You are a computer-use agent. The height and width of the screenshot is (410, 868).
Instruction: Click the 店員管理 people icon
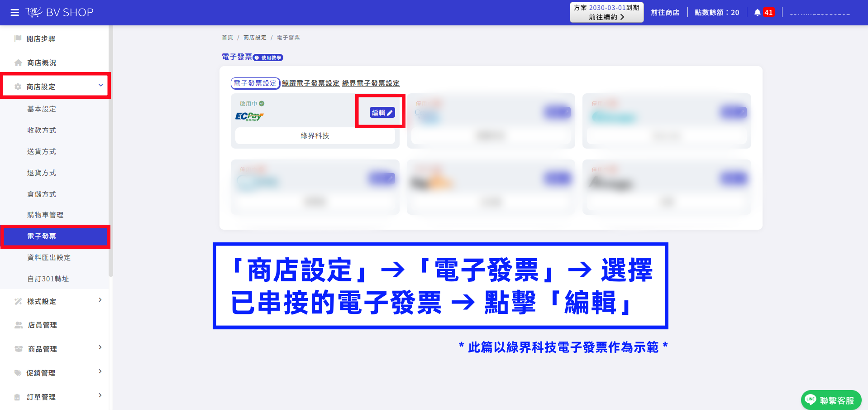19,325
